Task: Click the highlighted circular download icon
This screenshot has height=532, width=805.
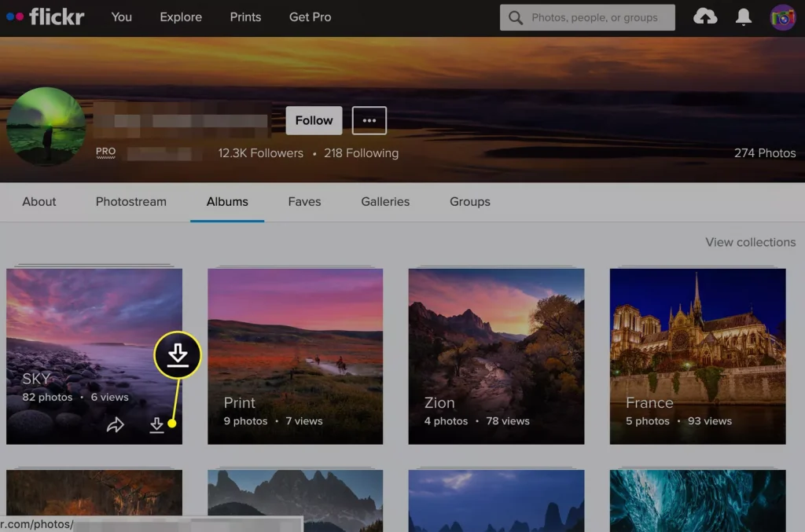Action: click(178, 354)
